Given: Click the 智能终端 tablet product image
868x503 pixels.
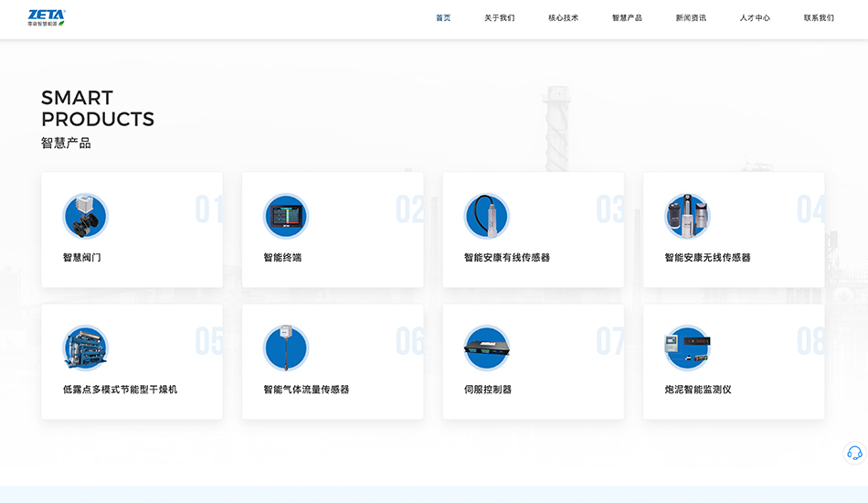Looking at the screenshot, I should (x=286, y=217).
